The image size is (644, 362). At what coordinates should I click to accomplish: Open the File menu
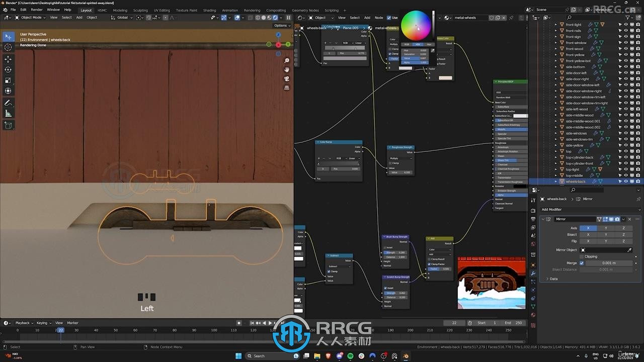(13, 10)
